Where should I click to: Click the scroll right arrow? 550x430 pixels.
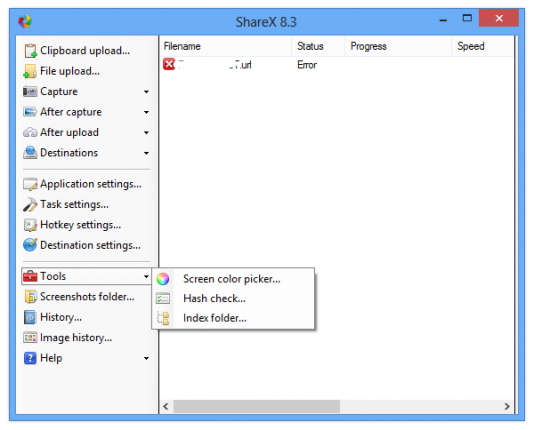(x=507, y=407)
